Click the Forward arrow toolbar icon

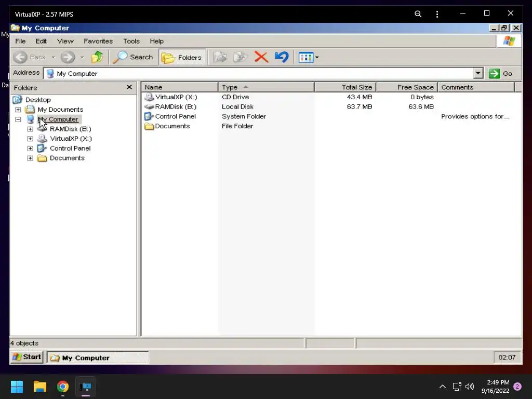coord(68,57)
